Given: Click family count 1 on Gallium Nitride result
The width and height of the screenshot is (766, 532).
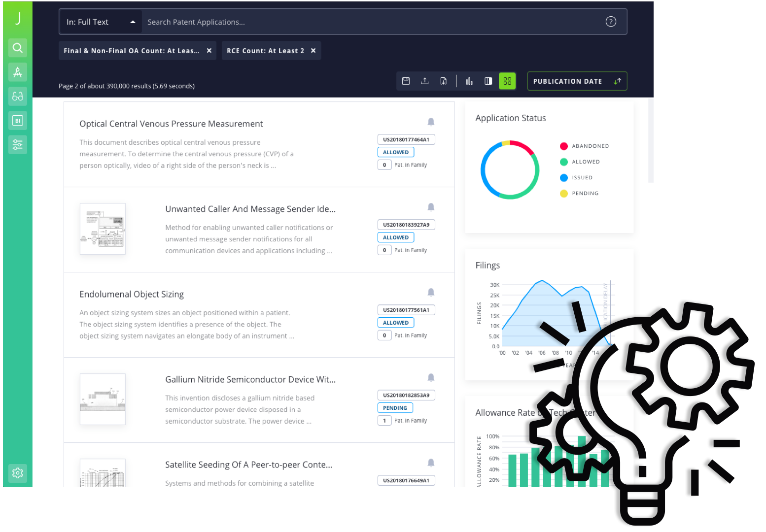Looking at the screenshot, I should point(384,421).
